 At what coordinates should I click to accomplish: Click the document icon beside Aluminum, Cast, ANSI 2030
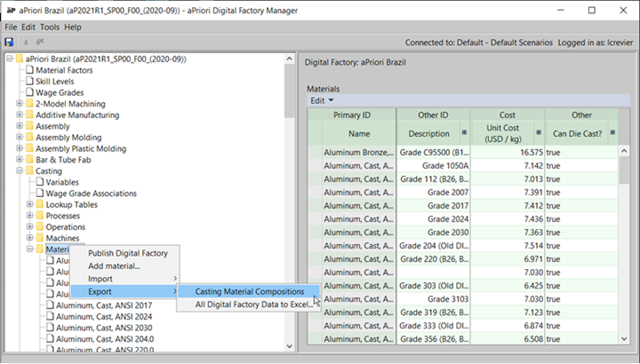[50, 328]
